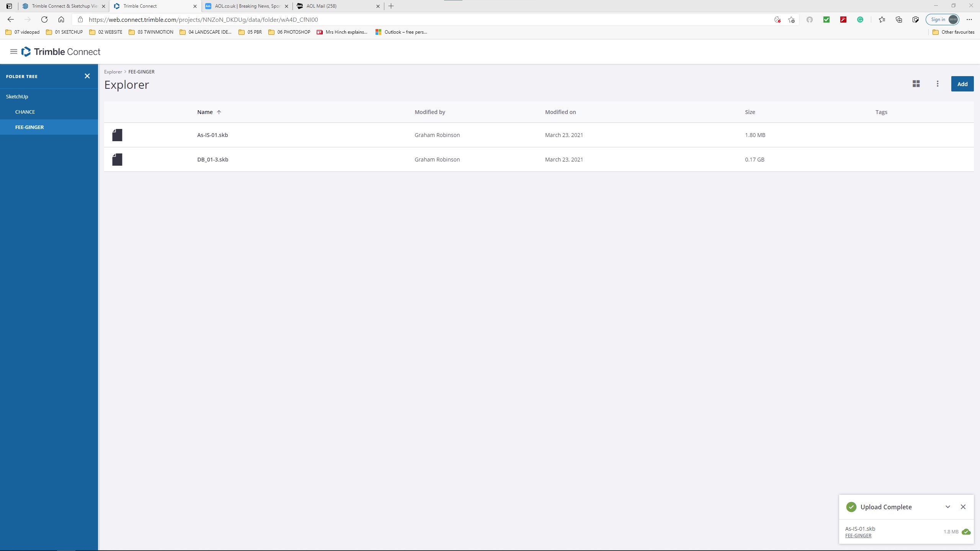Sort files by Size column
Image resolution: width=980 pixels, height=551 pixels.
coord(750,112)
